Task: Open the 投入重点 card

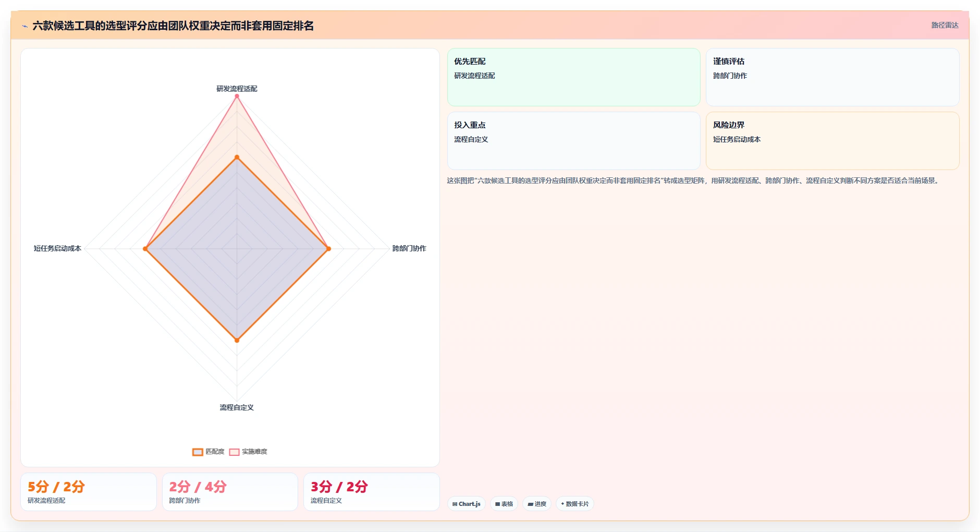Action: pyautogui.click(x=573, y=141)
